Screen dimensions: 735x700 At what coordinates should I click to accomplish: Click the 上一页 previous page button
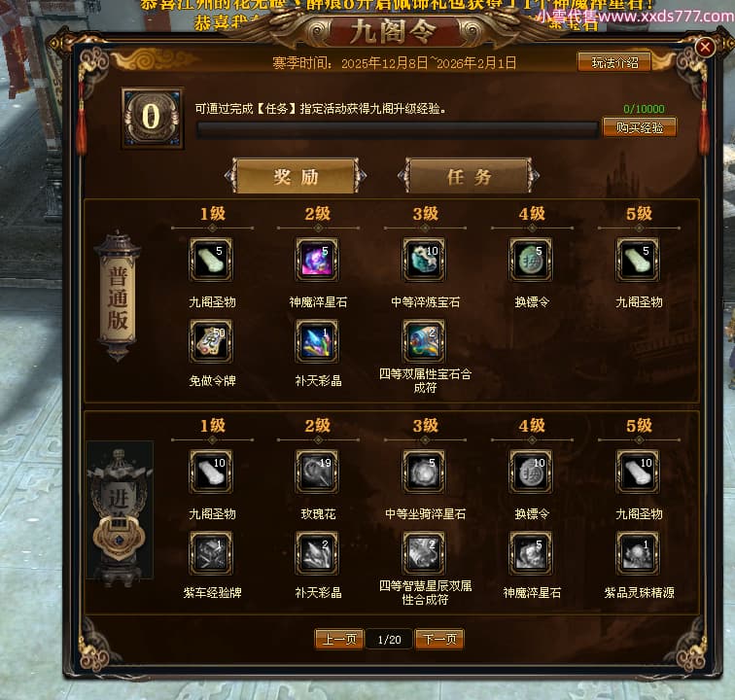339,639
